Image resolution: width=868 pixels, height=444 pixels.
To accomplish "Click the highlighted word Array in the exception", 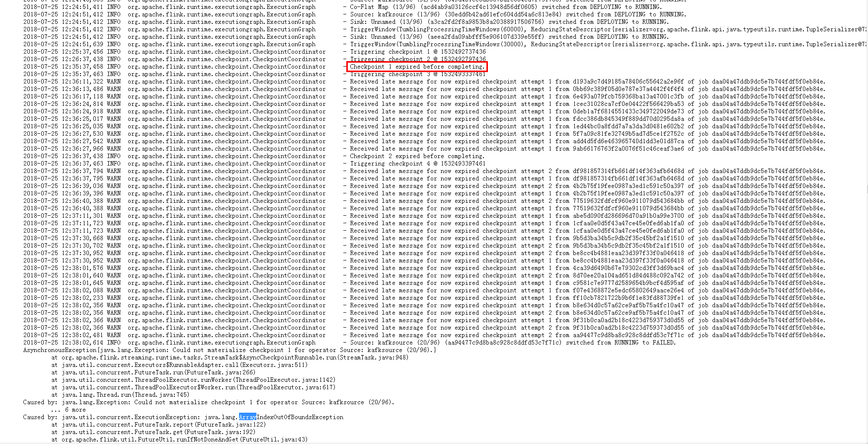I will pyautogui.click(x=247, y=417).
